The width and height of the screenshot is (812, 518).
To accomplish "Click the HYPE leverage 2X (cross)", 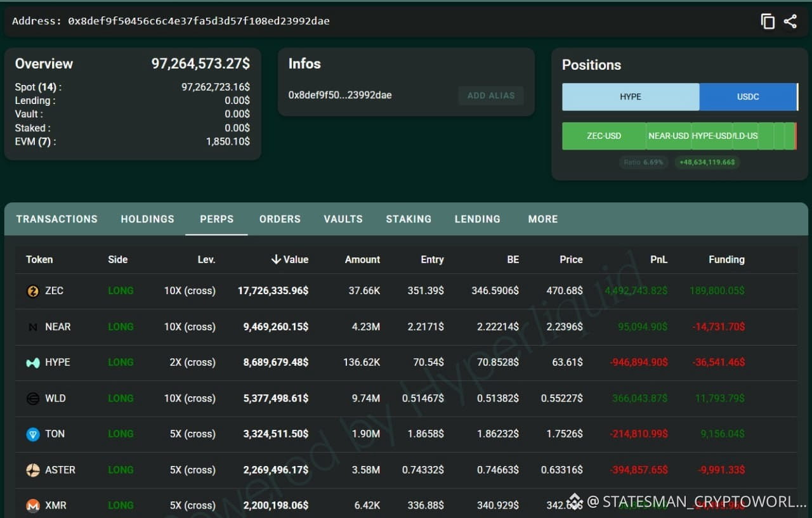I will 192,362.
